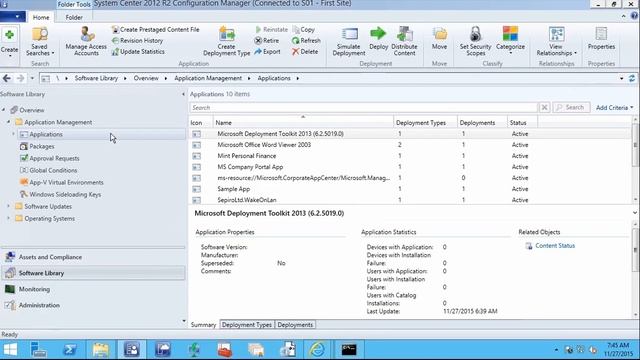Refresh the application list from ribbon

306,40
